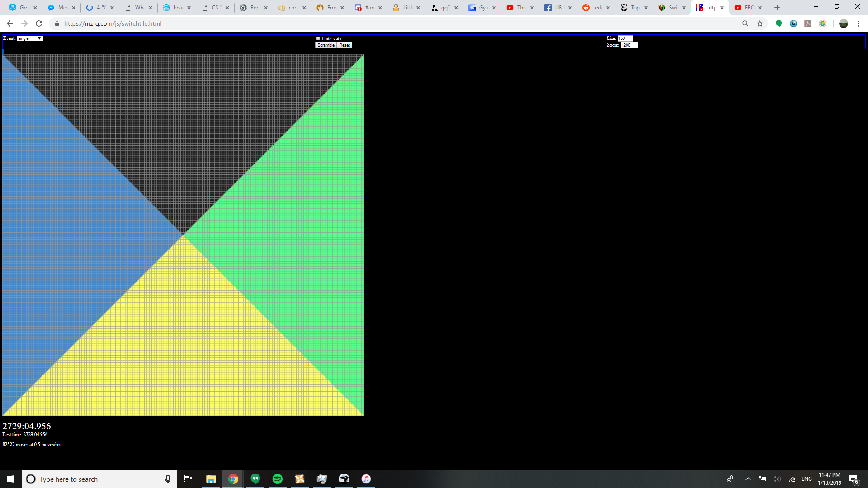868x488 pixels.
Task: Click the Size input field
Action: pyautogui.click(x=625, y=38)
